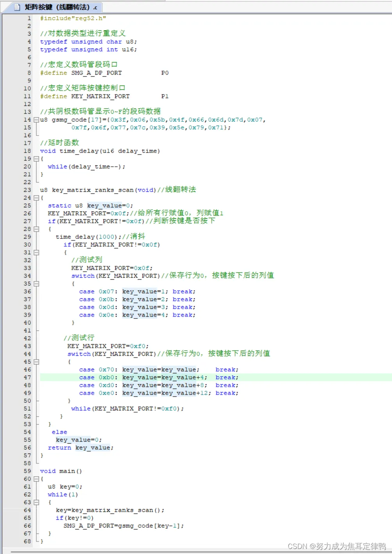Click line number 68 in the gutter
This screenshot has width=392, height=554.
pos(27,542)
